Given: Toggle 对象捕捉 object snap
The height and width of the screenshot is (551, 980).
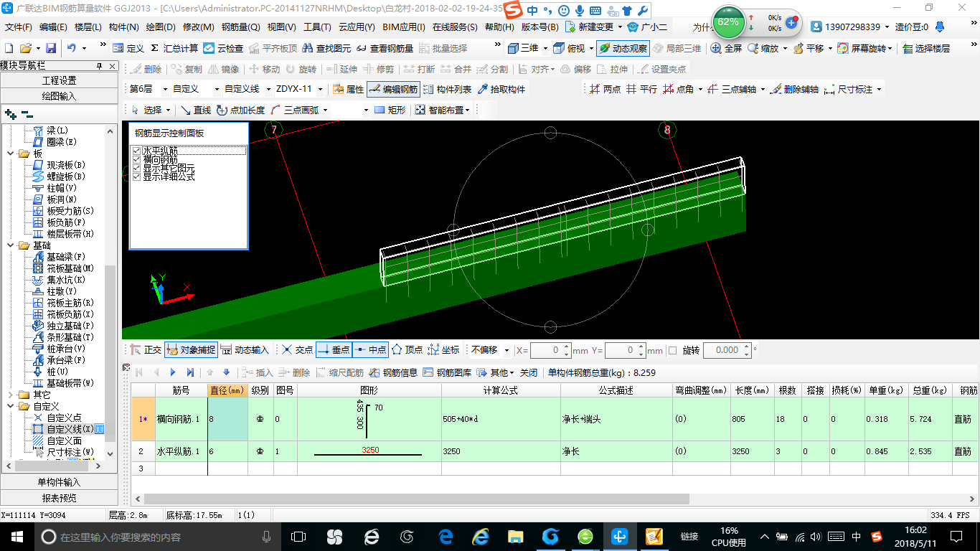Looking at the screenshot, I should pyautogui.click(x=191, y=350).
